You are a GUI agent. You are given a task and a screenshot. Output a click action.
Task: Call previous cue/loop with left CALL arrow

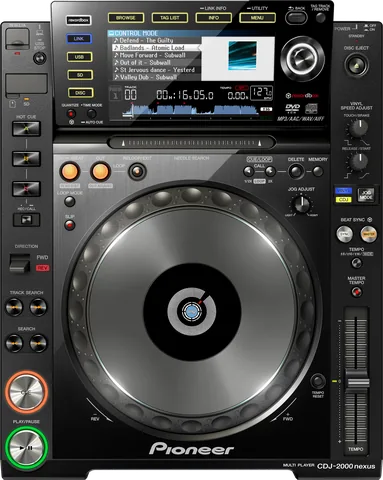click(x=249, y=171)
